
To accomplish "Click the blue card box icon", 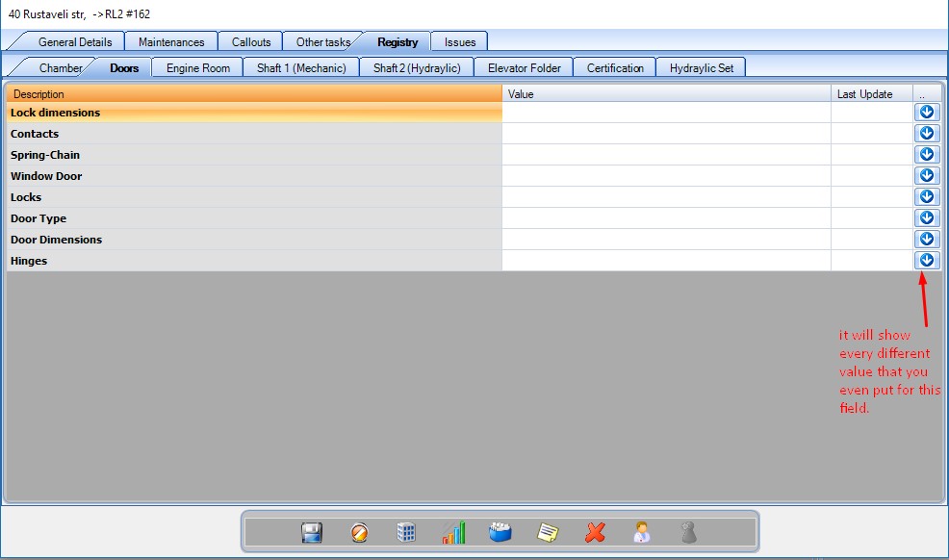I will (x=500, y=532).
